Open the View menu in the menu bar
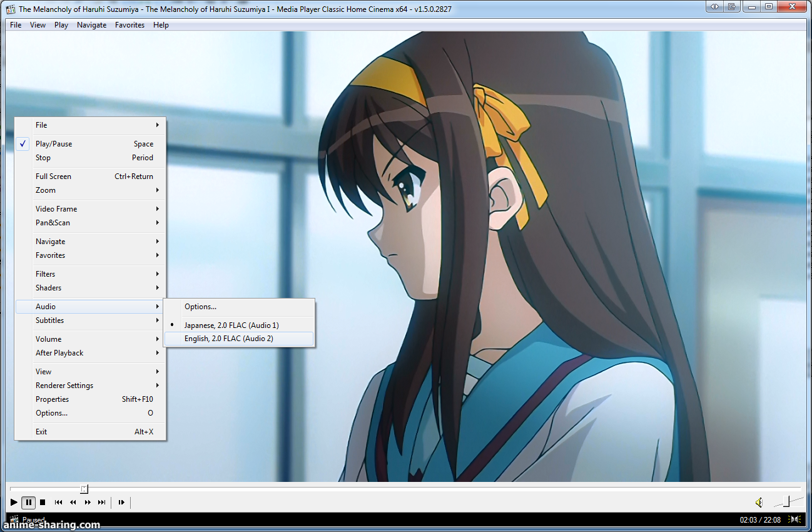812x532 pixels. [x=38, y=25]
